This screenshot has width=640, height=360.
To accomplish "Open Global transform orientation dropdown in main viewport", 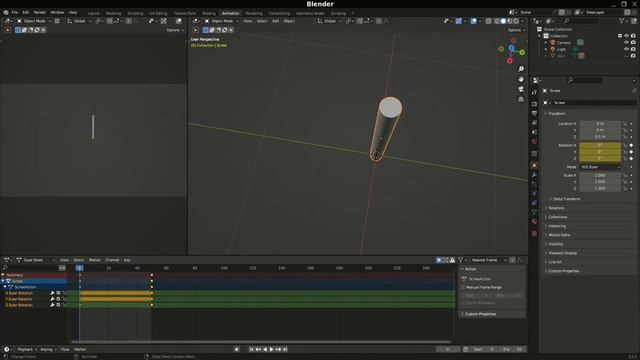I will click(x=329, y=21).
